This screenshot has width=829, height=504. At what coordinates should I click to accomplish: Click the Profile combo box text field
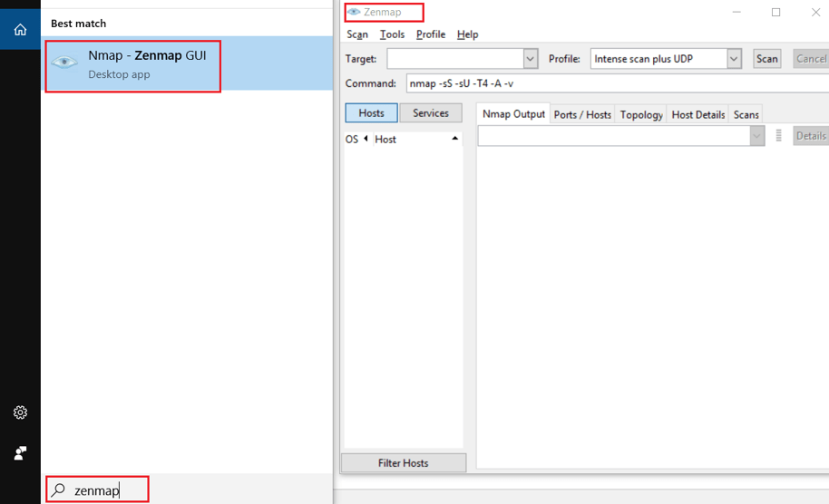click(x=658, y=59)
